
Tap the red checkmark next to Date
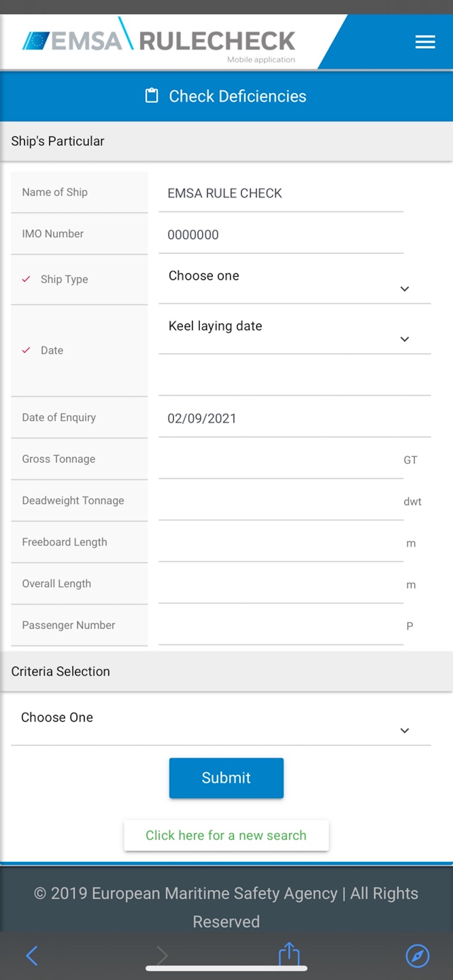coord(26,350)
